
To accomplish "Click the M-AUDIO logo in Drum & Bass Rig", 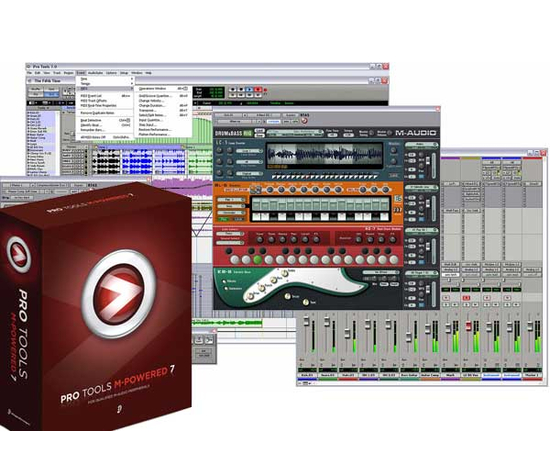I will (x=416, y=133).
